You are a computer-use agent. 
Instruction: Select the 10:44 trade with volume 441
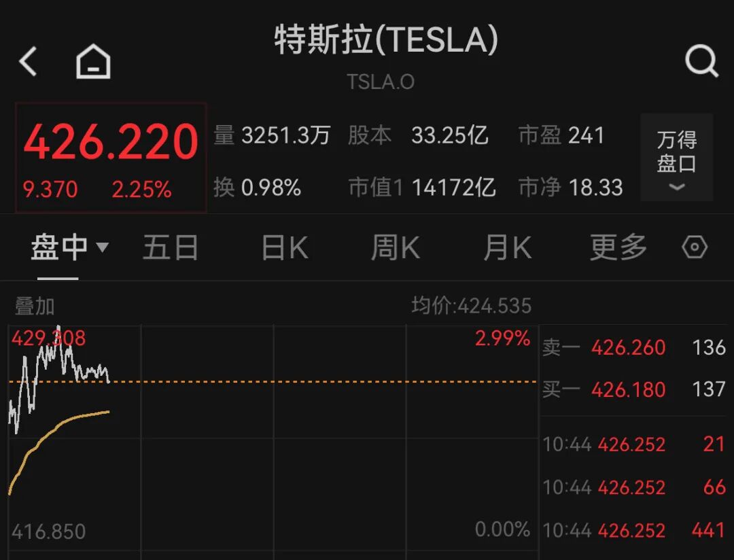point(633,530)
